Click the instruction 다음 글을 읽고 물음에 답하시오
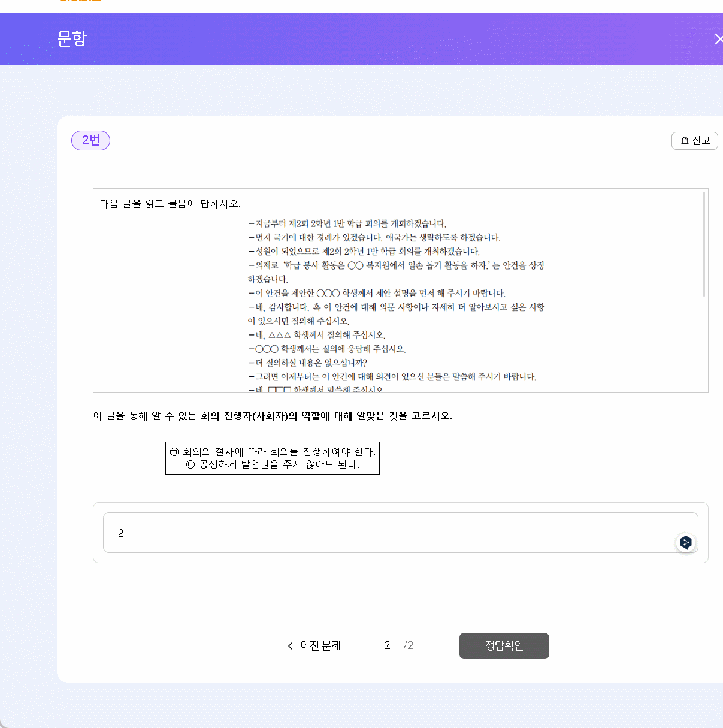Image resolution: width=723 pixels, height=728 pixels. [x=170, y=204]
